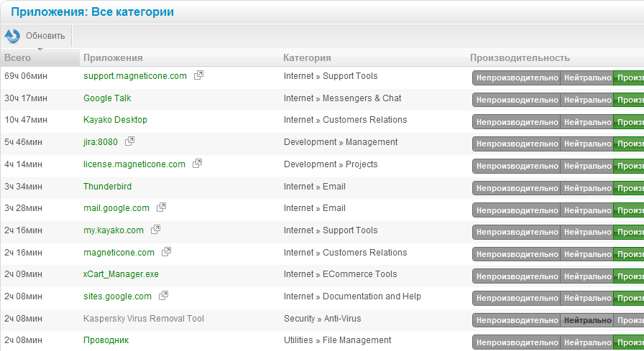Set magneticone.com to Нейтрально
The width and height of the screenshot is (644, 351).
587,254
